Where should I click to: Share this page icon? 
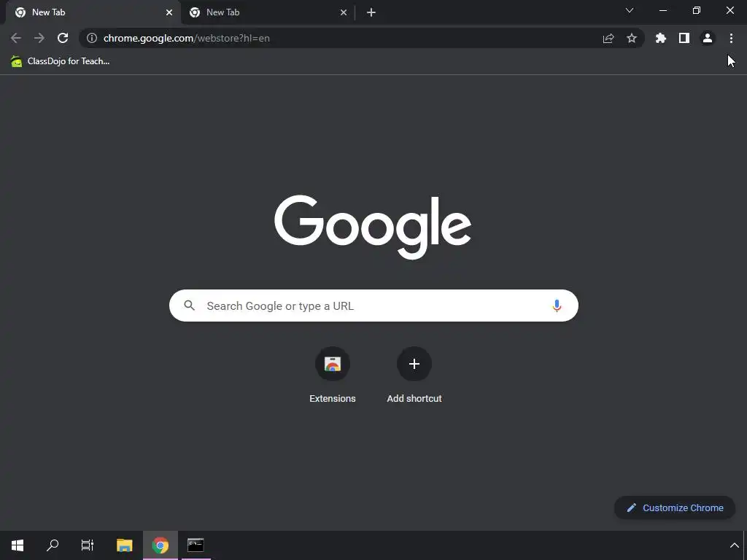608,38
